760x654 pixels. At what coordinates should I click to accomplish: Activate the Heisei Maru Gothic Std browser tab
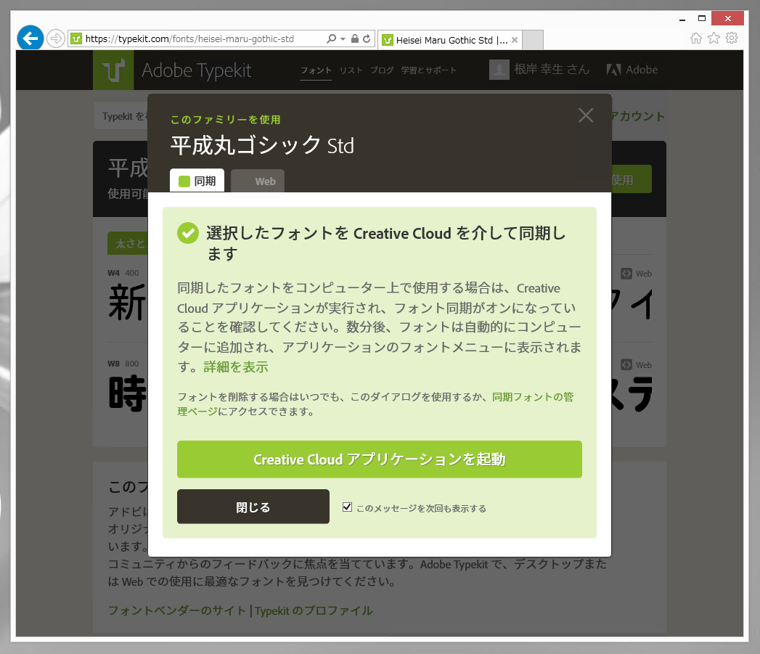451,40
